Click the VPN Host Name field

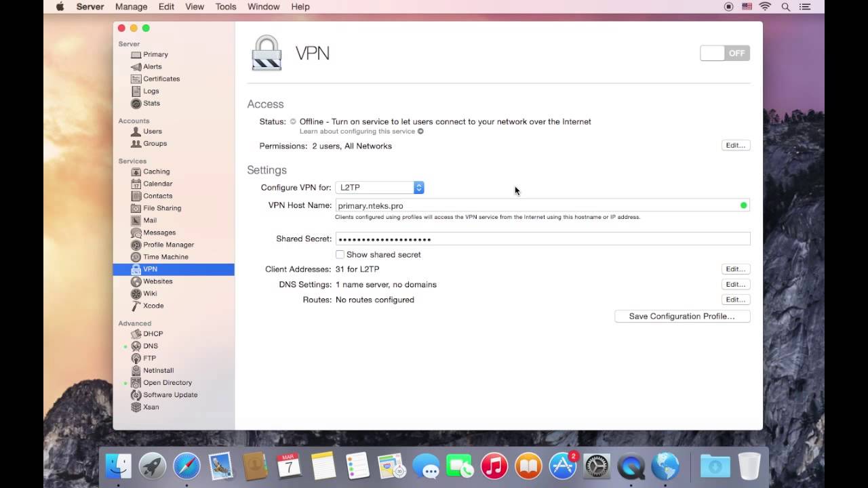[542, 205]
